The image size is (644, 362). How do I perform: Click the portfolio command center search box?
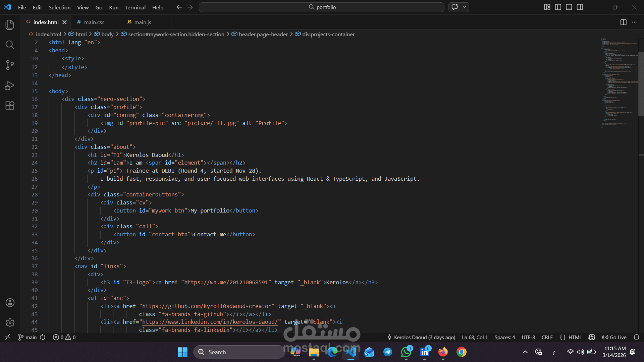click(x=321, y=7)
